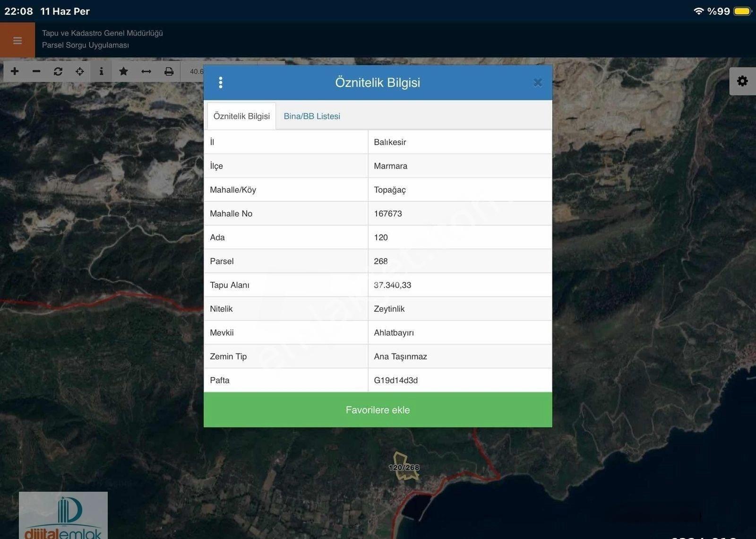Close the Öznitelik Bilgisi dialog

538,83
